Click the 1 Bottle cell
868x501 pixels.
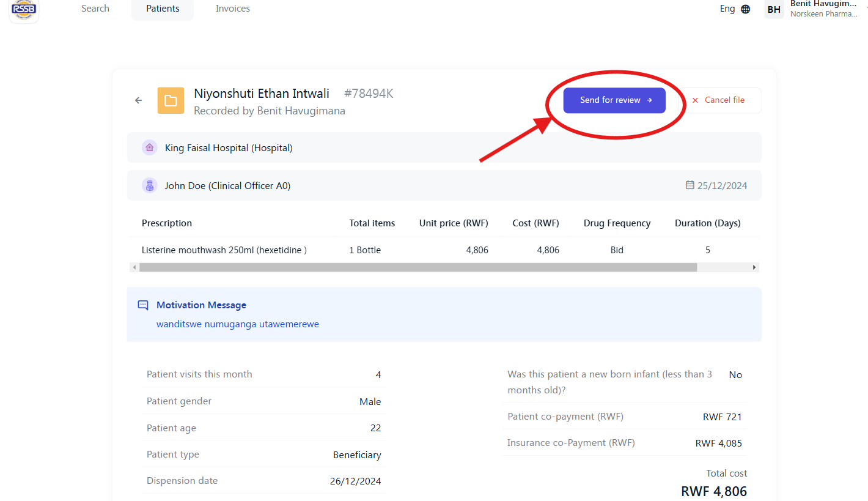365,250
